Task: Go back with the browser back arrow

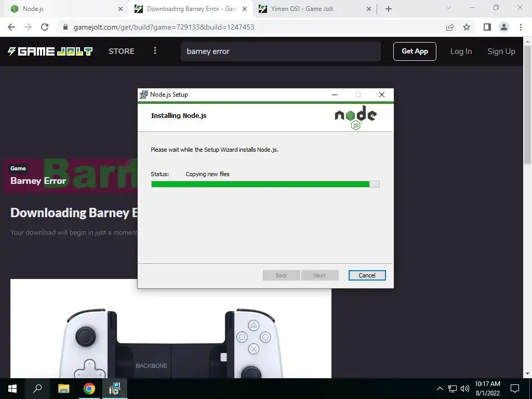Action: (11, 27)
